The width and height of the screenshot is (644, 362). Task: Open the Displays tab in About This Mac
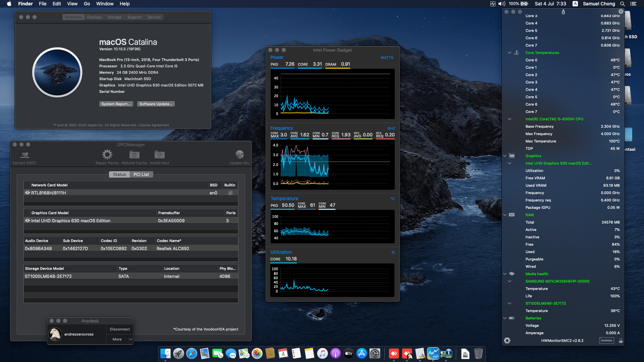tap(94, 17)
